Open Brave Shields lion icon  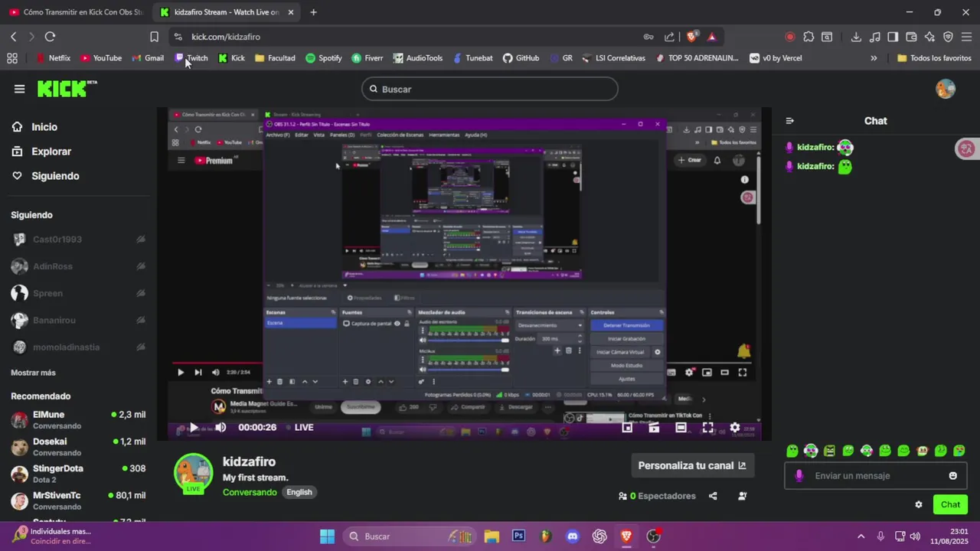(692, 37)
